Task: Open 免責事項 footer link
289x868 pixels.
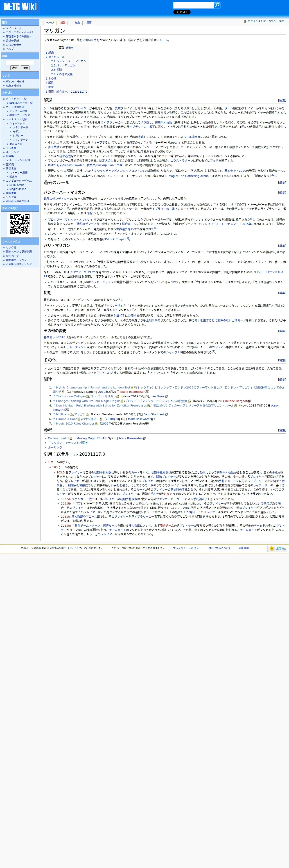Action: point(244,548)
